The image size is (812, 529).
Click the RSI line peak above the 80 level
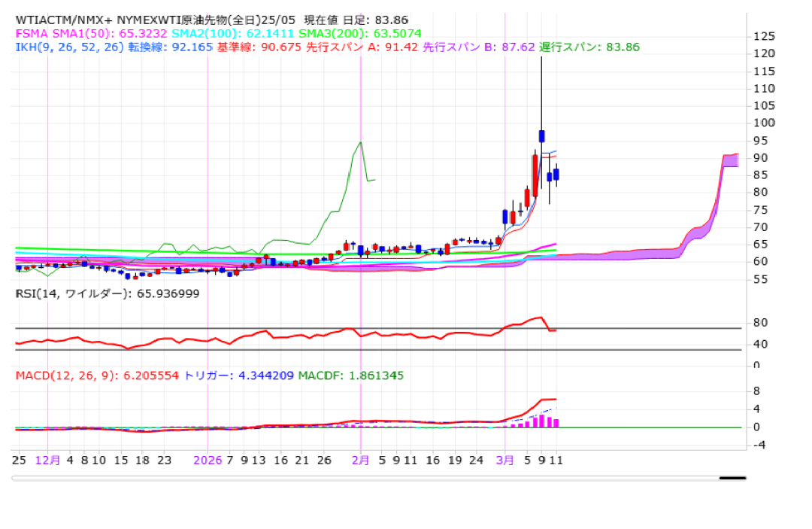(539, 318)
